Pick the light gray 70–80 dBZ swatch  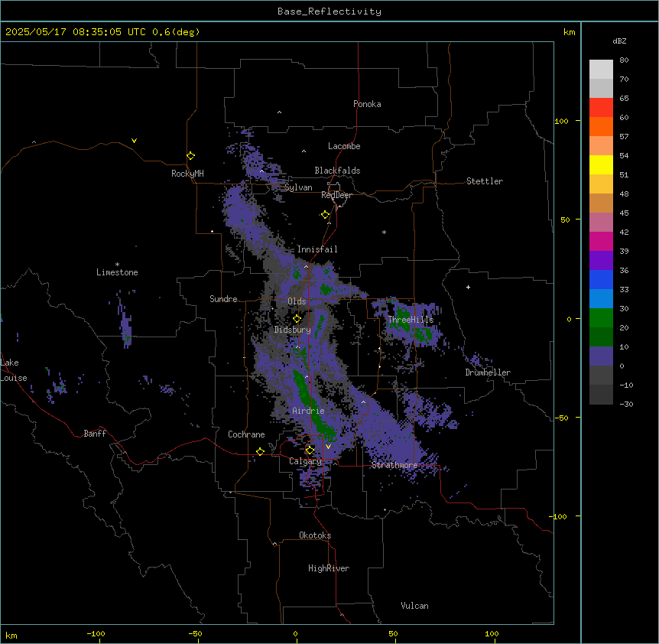pos(601,69)
